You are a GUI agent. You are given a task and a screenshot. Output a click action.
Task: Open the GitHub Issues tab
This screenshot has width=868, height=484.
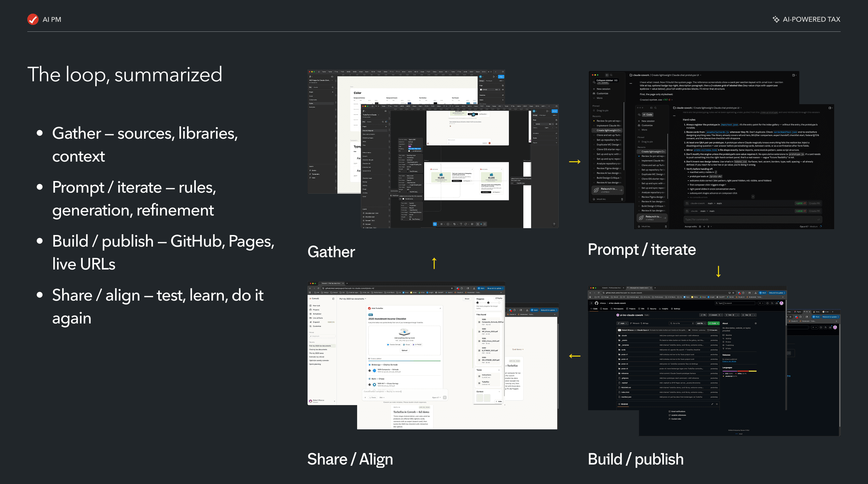coord(604,309)
